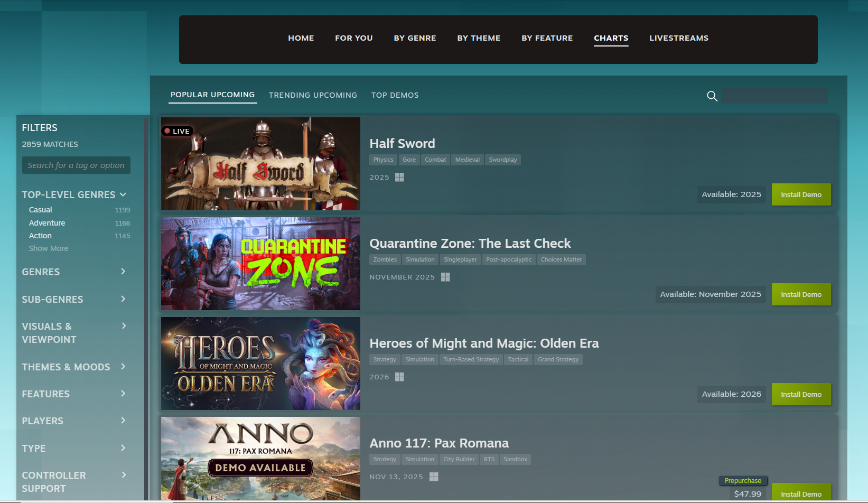
Task: Click the Combat tag
Action: tap(435, 160)
